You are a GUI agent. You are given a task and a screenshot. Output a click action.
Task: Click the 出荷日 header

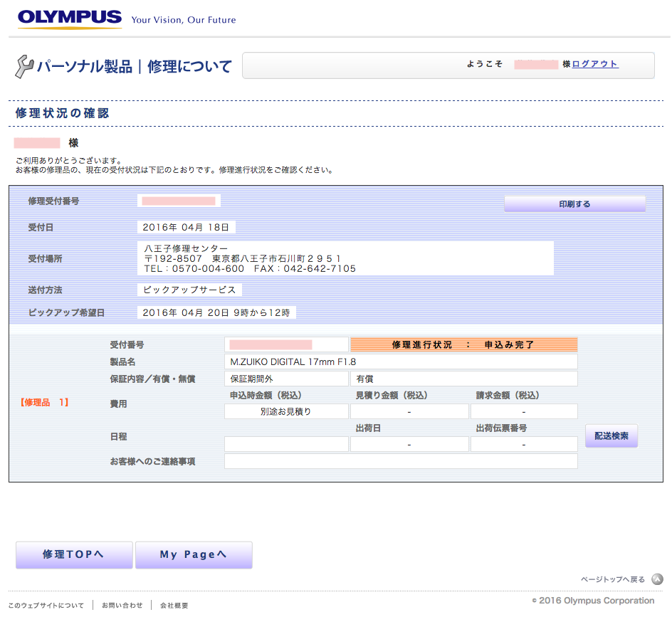pos(368,428)
